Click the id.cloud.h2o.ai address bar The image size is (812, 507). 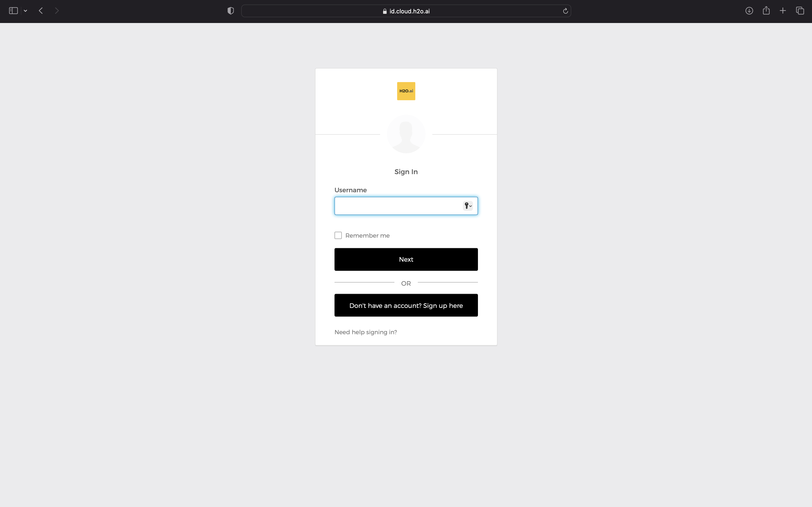[x=406, y=10]
